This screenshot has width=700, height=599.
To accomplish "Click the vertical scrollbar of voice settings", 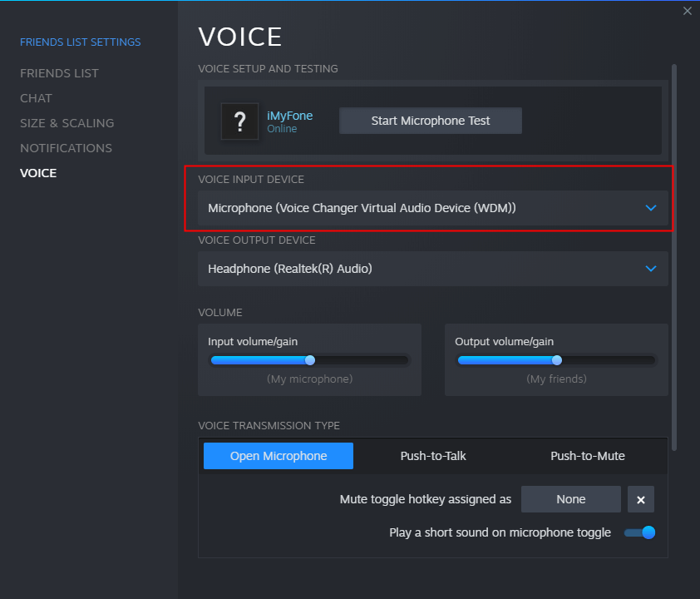I will click(x=674, y=257).
